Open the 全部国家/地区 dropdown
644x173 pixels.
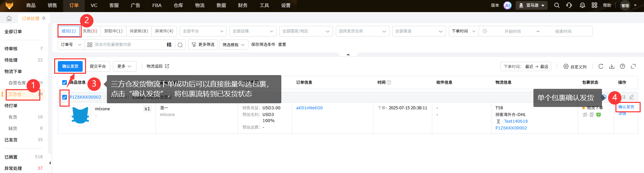tap(306, 31)
